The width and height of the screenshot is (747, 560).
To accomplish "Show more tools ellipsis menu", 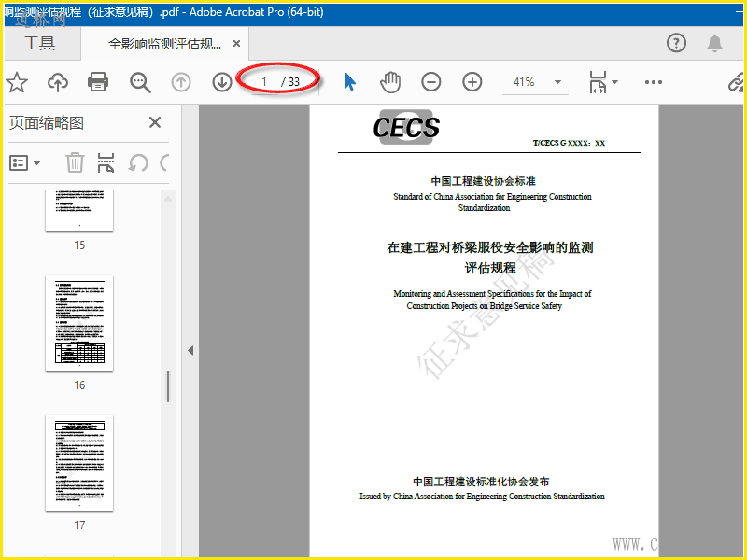I will click(653, 82).
